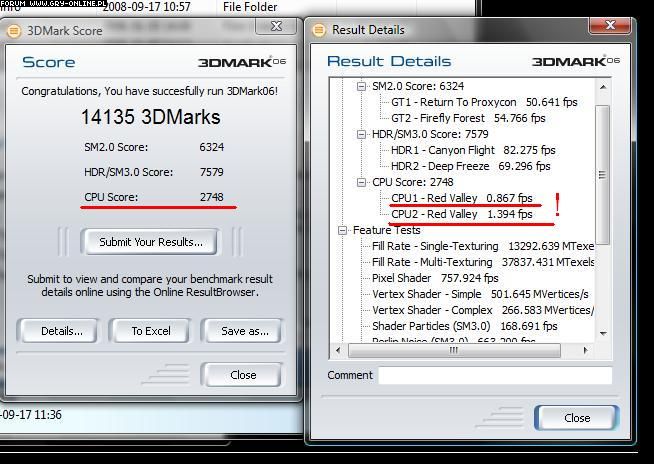The image size is (654, 464).
Task: Select HDR1 - Canyon Flight row
Action: [x=473, y=150]
